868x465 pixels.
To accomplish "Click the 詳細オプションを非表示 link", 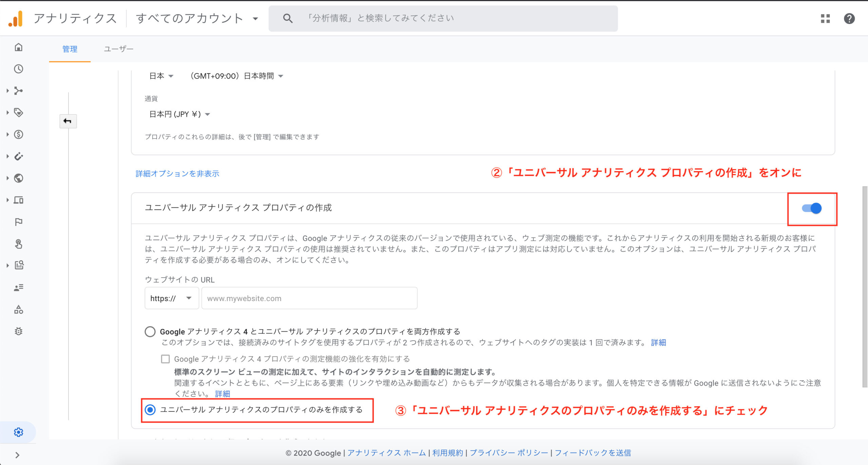I will click(177, 173).
